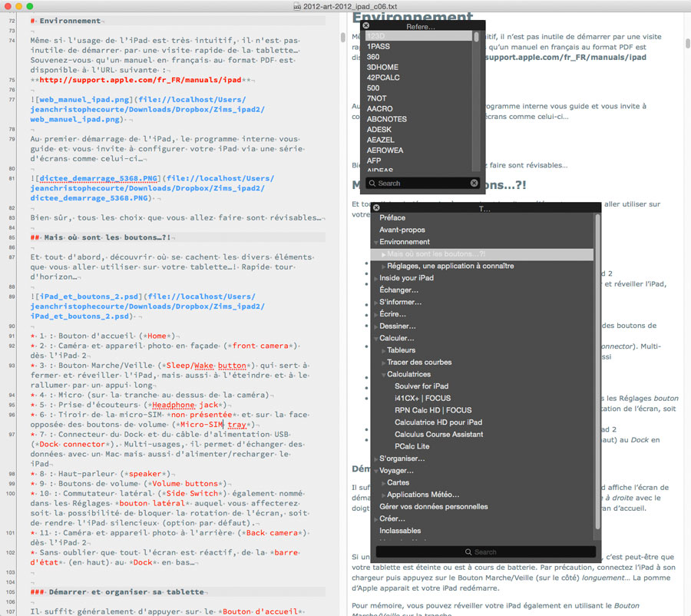Expand 'Applications Météo…' triangle

[x=383, y=495]
